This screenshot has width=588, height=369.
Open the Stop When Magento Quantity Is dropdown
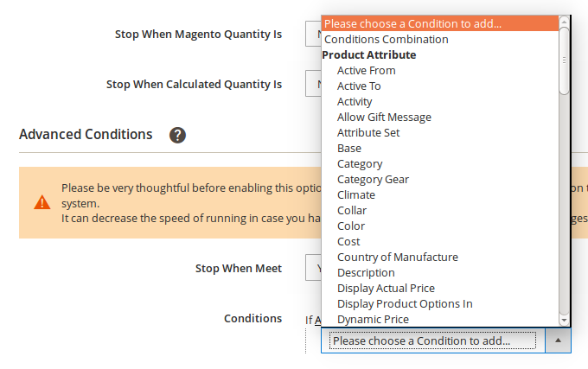[313, 35]
